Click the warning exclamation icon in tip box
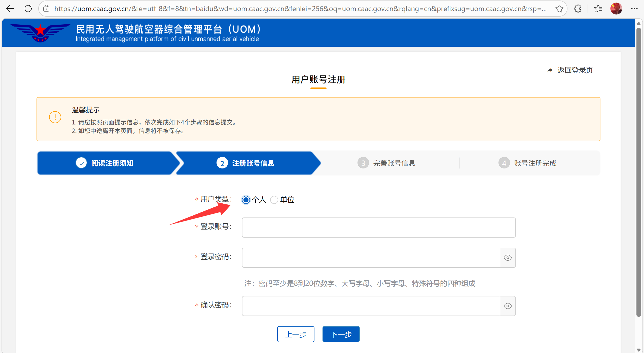The height and width of the screenshot is (353, 644). [55, 117]
